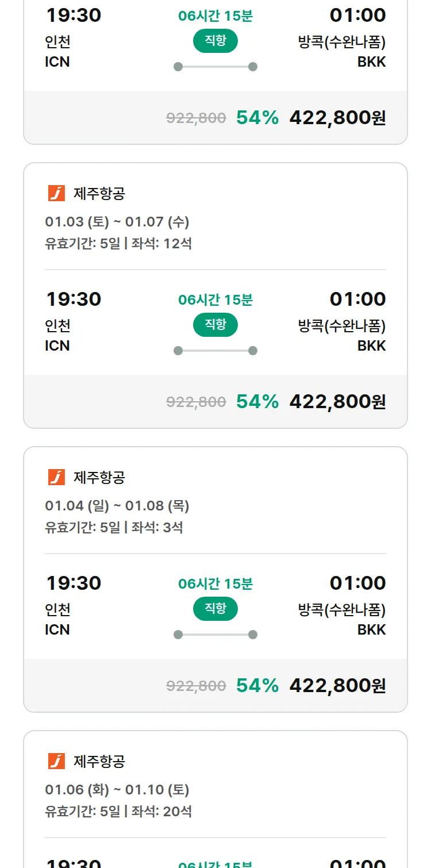
Task: Tap 직항 badge on the 12석 flight card
Action: 215,325
